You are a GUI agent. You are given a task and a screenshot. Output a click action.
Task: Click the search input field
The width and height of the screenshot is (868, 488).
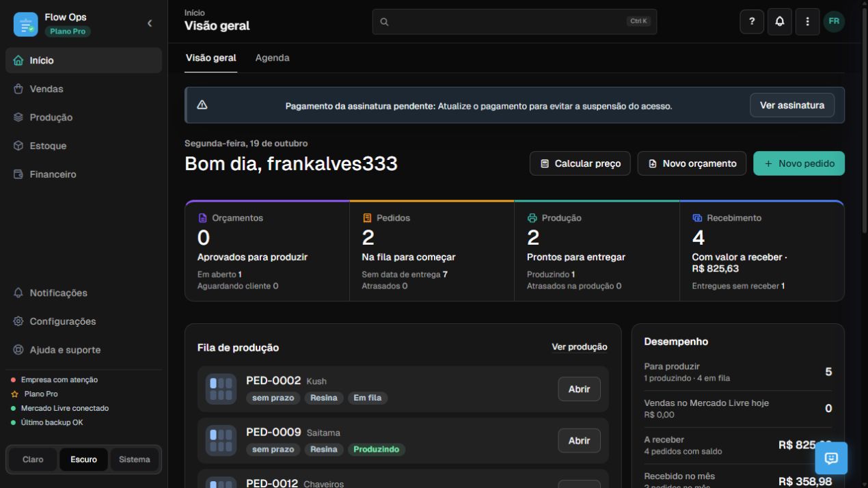click(514, 22)
